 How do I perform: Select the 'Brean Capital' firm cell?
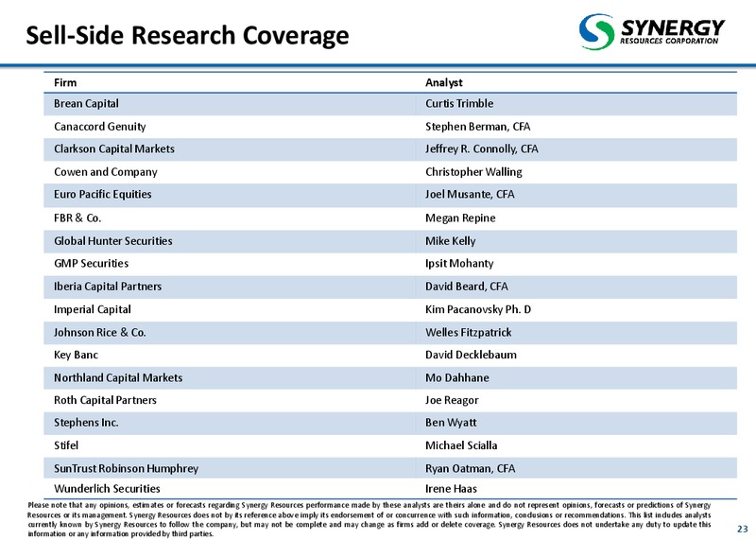[86, 104]
